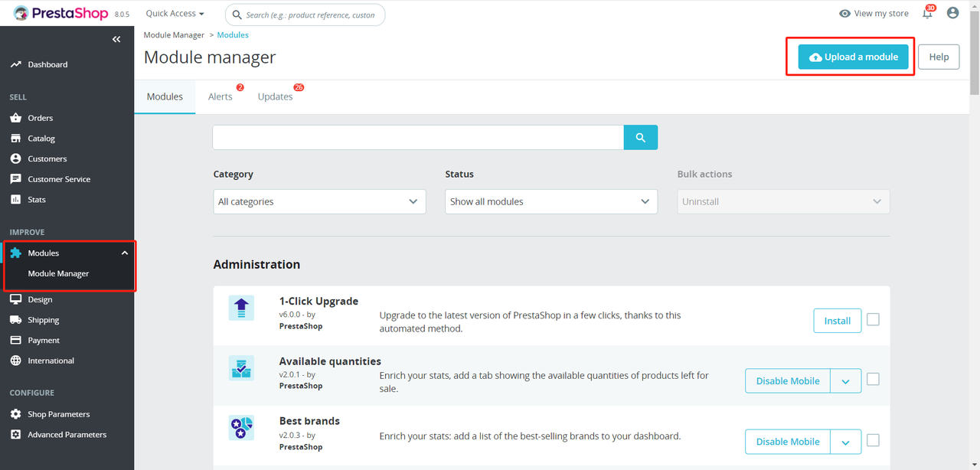Image resolution: width=980 pixels, height=470 pixels.
Task: Click Disable Mobile for Available quantities
Action: tap(788, 381)
